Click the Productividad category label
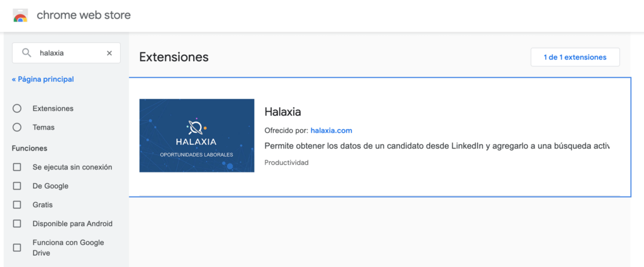This screenshot has height=267, width=644. pyautogui.click(x=286, y=162)
